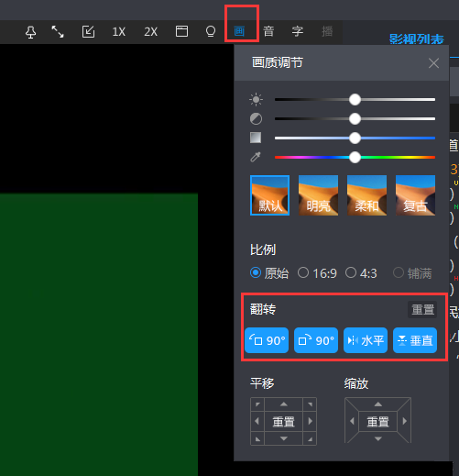Click the window frame icon in toolbar
This screenshot has width=459, height=476.
click(181, 31)
